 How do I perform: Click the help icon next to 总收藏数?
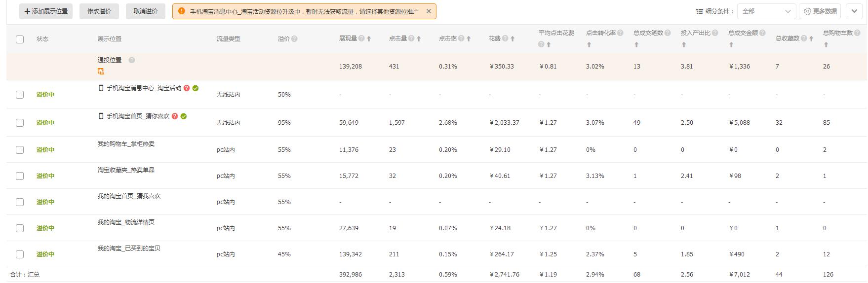click(x=804, y=38)
